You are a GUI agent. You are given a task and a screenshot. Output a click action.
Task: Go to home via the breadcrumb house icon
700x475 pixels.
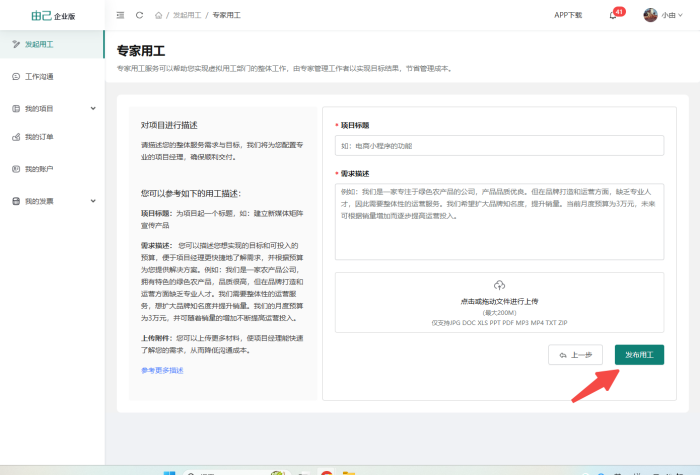click(x=158, y=15)
